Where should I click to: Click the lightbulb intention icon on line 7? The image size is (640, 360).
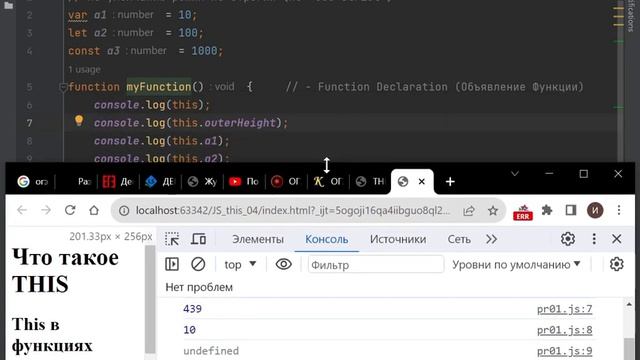click(79, 120)
